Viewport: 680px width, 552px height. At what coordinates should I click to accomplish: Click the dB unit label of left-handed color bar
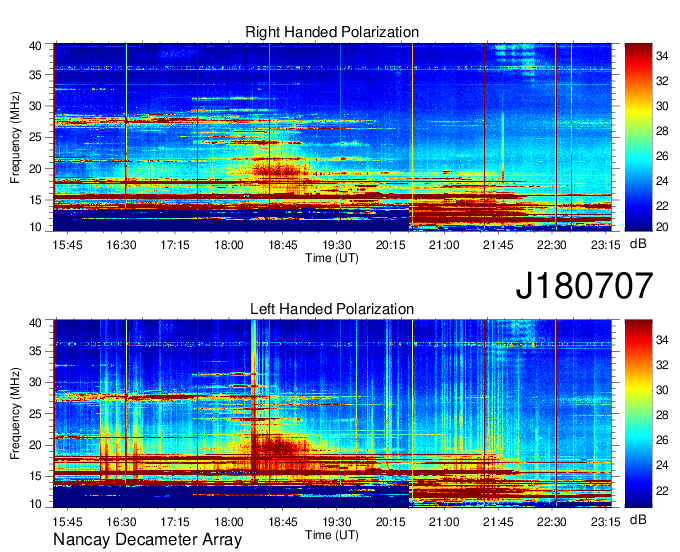pyautogui.click(x=638, y=519)
